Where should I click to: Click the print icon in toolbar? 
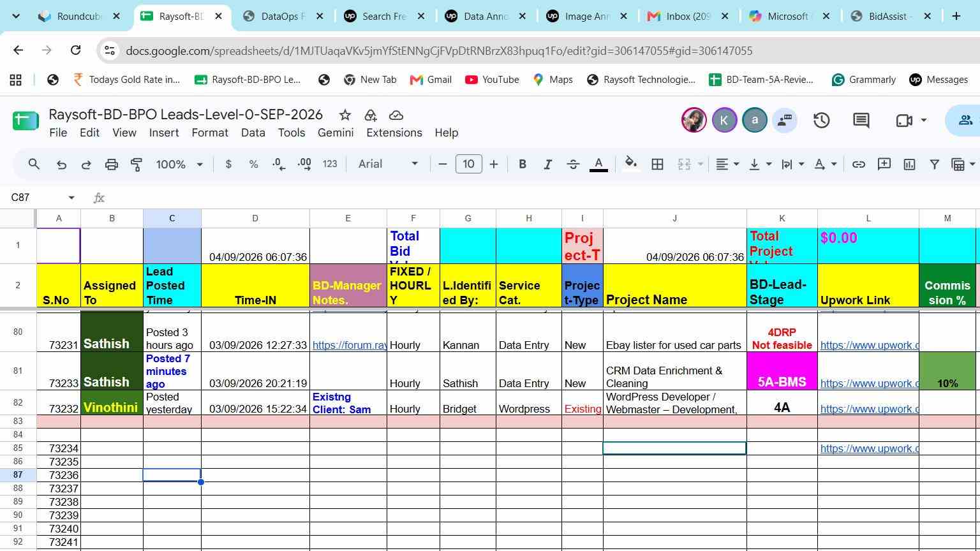coord(112,165)
